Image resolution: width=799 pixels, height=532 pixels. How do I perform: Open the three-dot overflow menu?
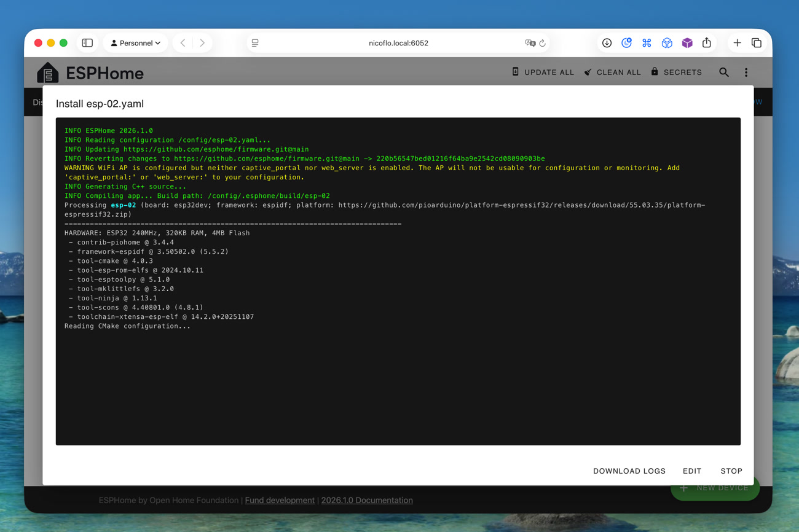click(x=746, y=72)
